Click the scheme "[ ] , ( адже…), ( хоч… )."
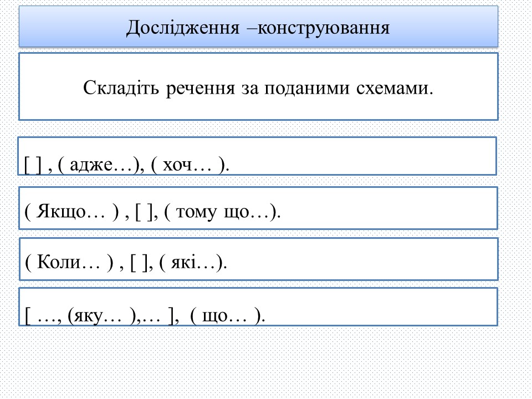The height and width of the screenshot is (399, 532). [127, 165]
